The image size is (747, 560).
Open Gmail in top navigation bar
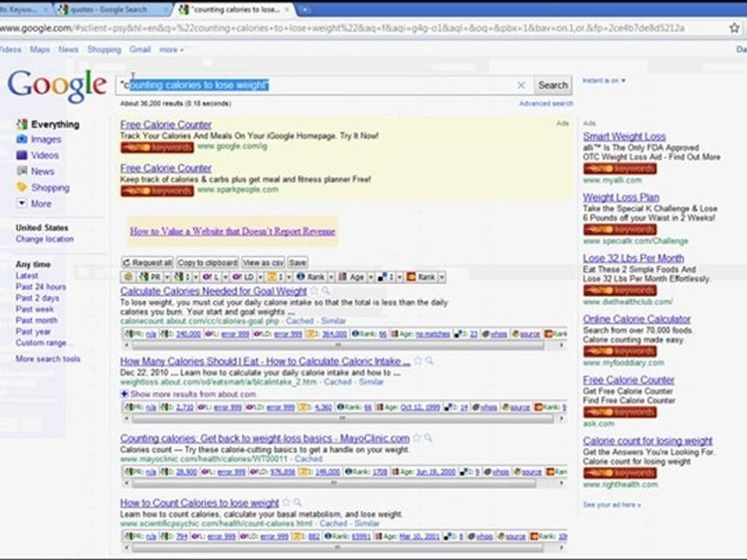139,50
